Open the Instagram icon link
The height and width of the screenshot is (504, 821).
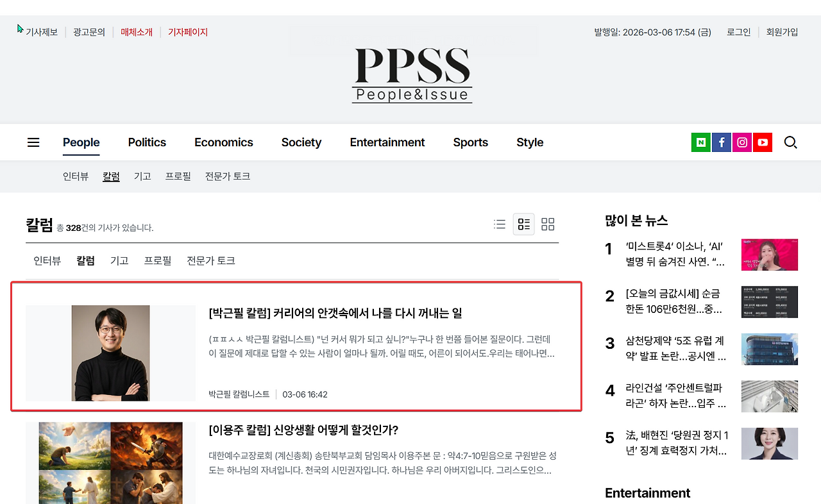(742, 142)
